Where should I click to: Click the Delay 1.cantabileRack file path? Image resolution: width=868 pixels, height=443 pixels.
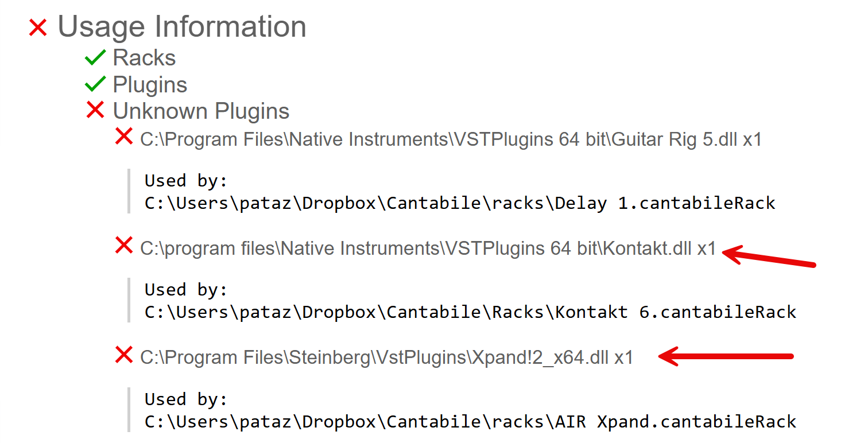460,203
